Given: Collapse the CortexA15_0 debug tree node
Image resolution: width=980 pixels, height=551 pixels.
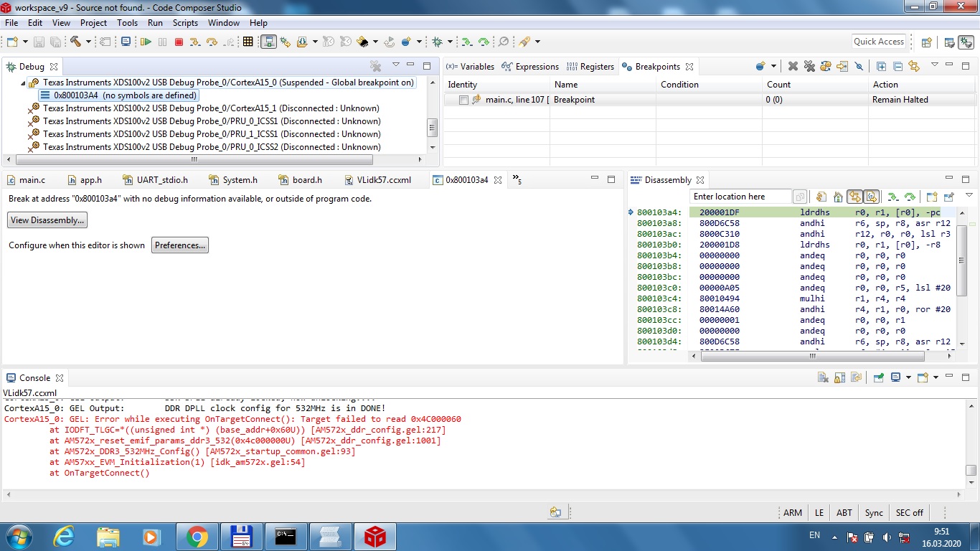Looking at the screenshot, I should (24, 82).
